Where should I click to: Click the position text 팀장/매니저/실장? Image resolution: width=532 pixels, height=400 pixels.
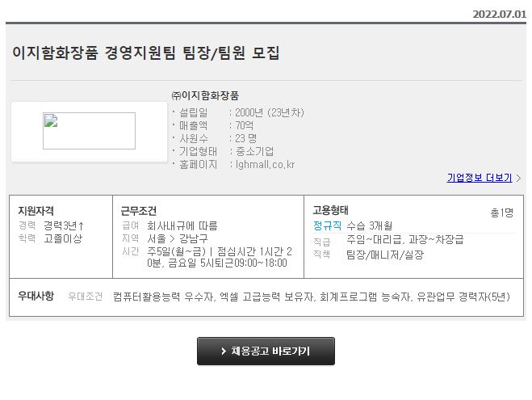(385, 255)
